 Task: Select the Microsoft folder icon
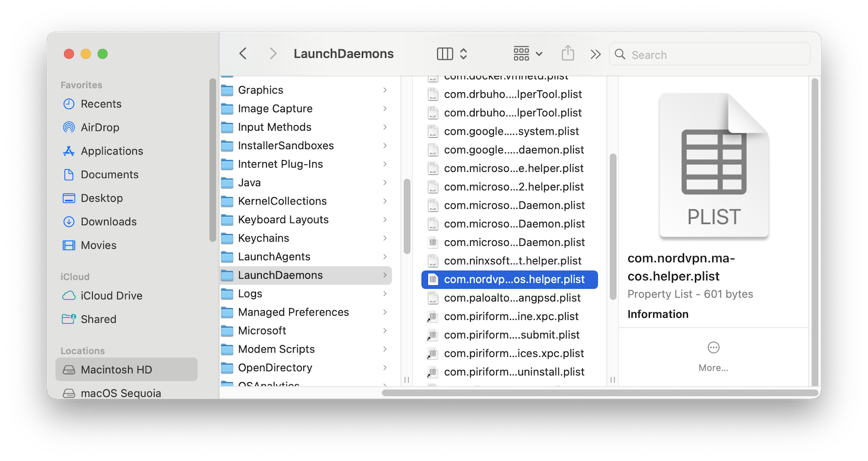227,331
